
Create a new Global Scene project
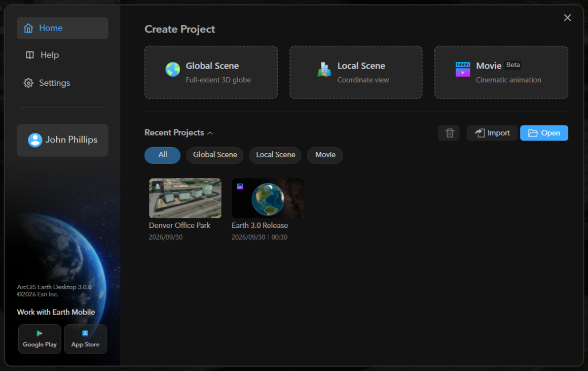[211, 73]
